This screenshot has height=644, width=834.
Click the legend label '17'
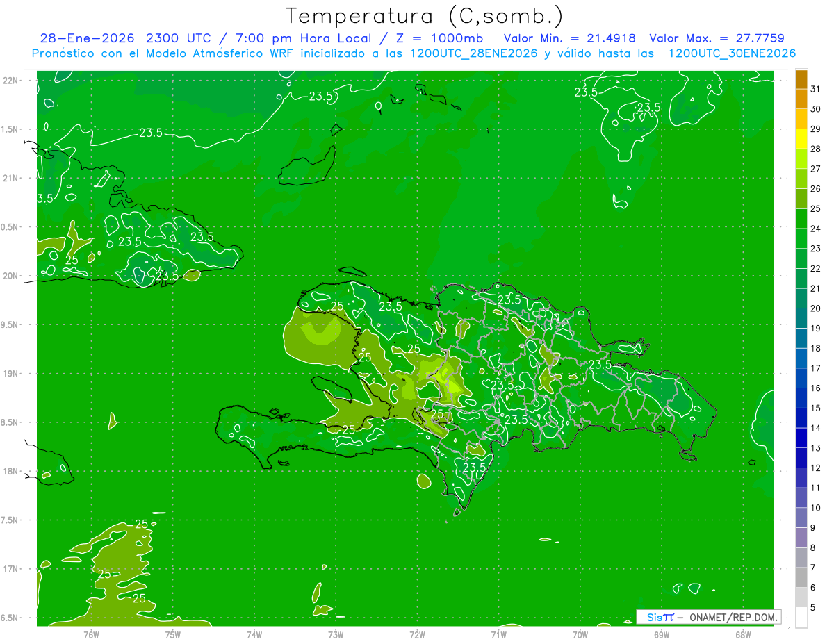point(816,368)
